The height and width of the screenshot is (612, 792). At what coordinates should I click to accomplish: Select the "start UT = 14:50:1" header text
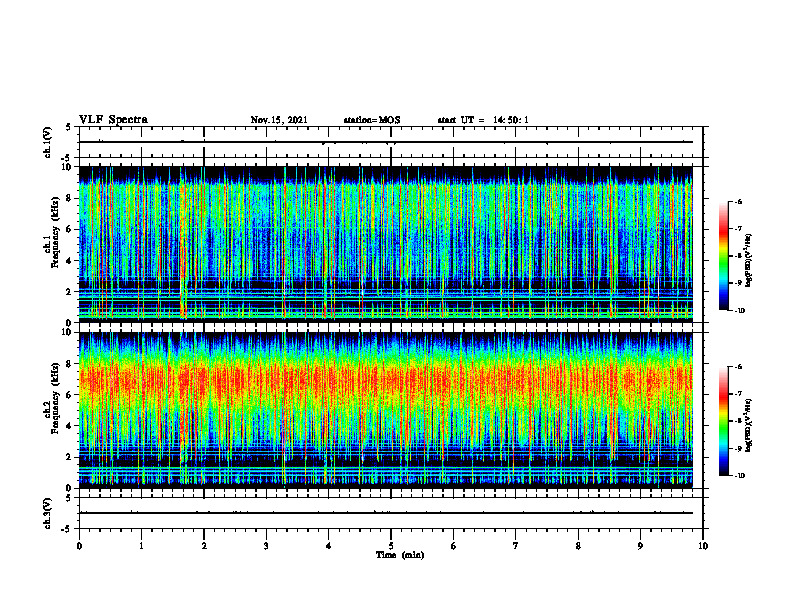coord(483,120)
